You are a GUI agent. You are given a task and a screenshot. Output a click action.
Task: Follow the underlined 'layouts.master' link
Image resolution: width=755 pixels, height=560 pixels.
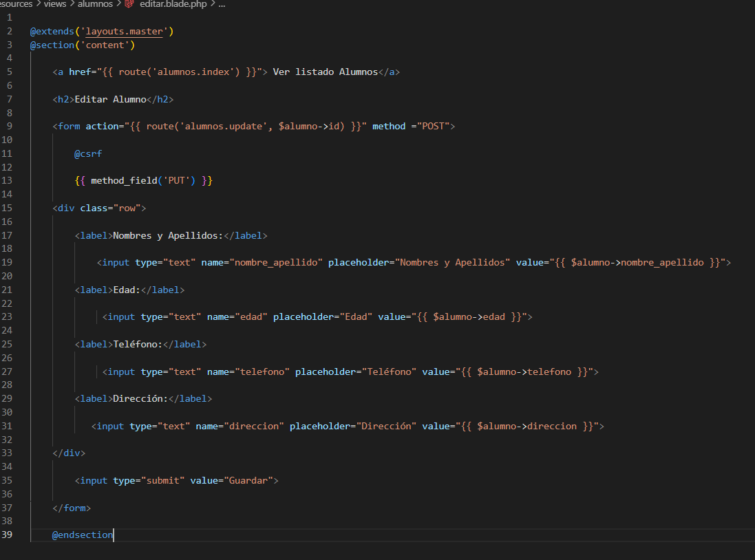[125, 31]
